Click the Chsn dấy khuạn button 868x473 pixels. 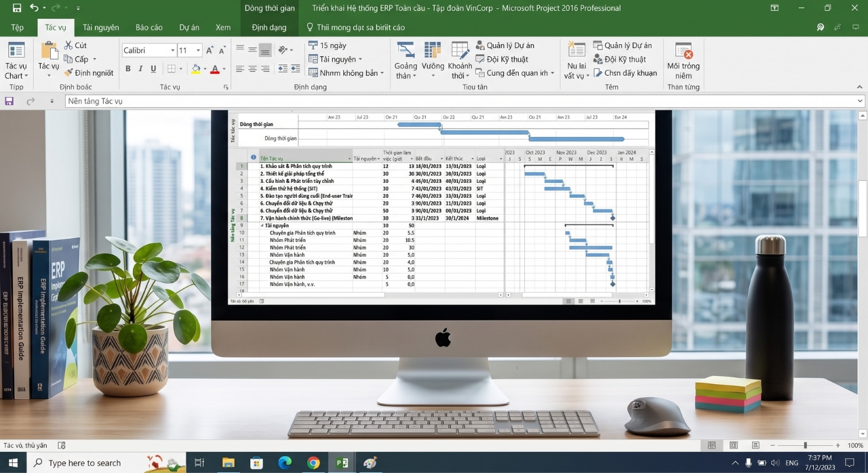625,73
